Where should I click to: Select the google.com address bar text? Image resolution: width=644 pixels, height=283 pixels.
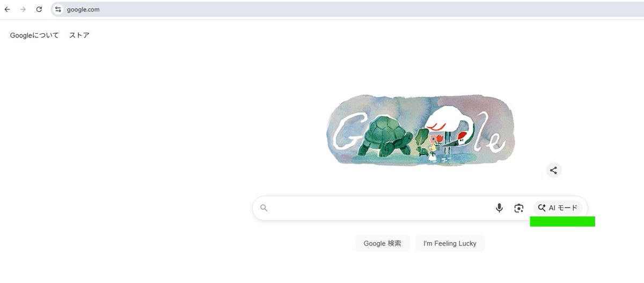click(x=83, y=10)
